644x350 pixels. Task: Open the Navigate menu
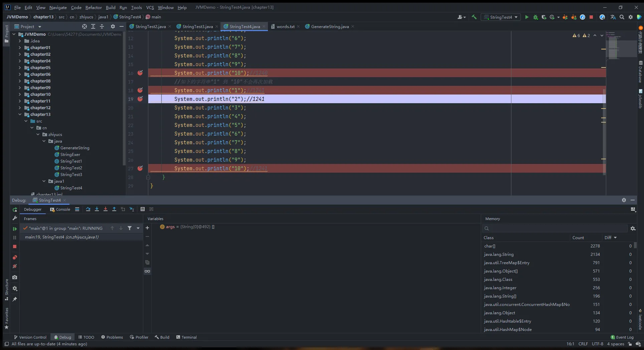point(58,7)
